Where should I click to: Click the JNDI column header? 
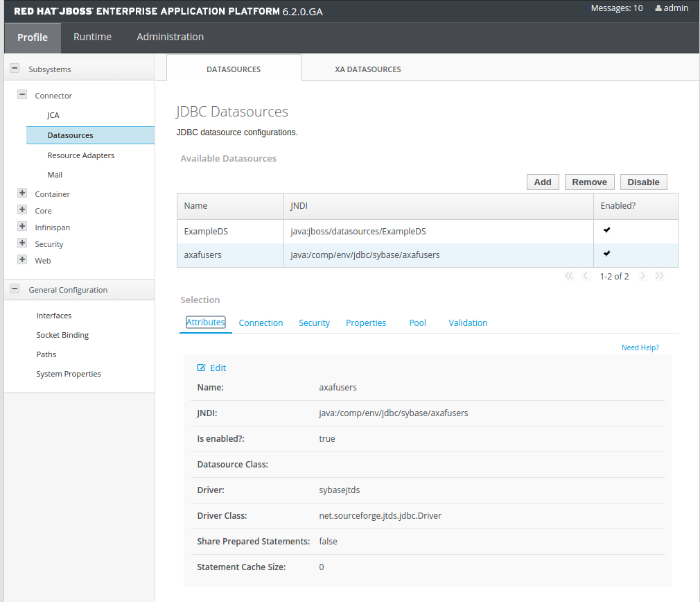439,206
